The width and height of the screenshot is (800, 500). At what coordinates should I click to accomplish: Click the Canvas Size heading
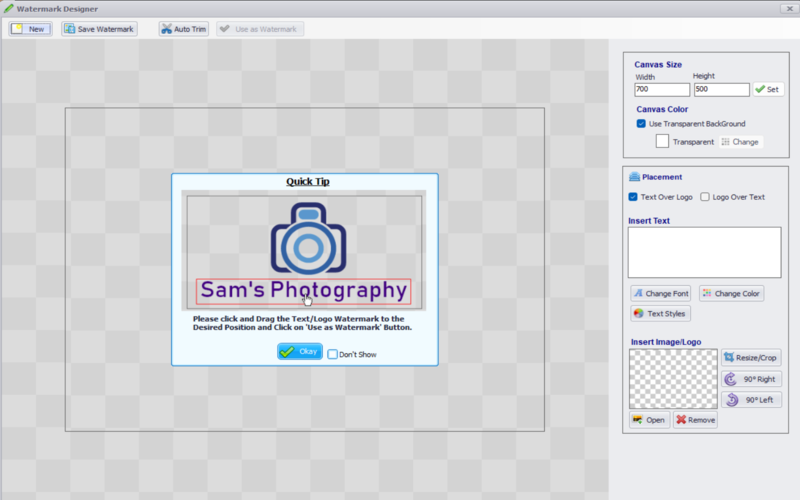tap(658, 65)
